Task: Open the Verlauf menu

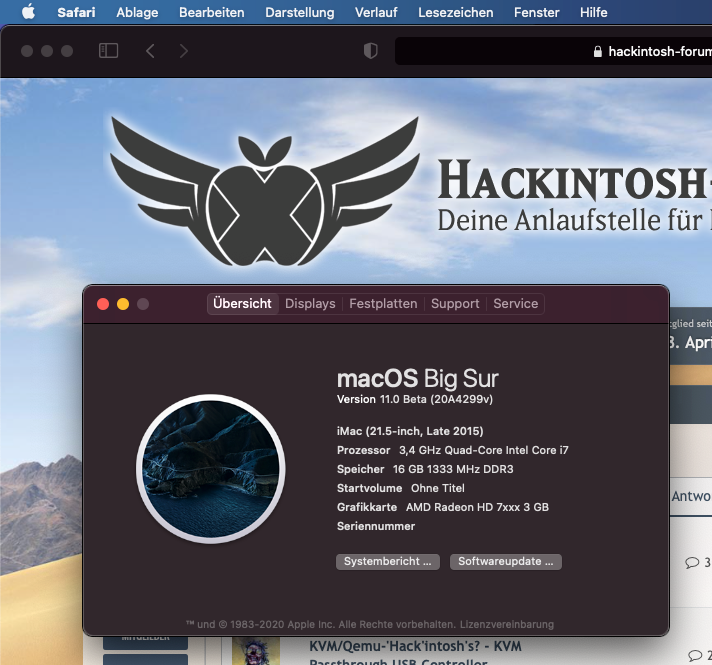Action: point(376,12)
